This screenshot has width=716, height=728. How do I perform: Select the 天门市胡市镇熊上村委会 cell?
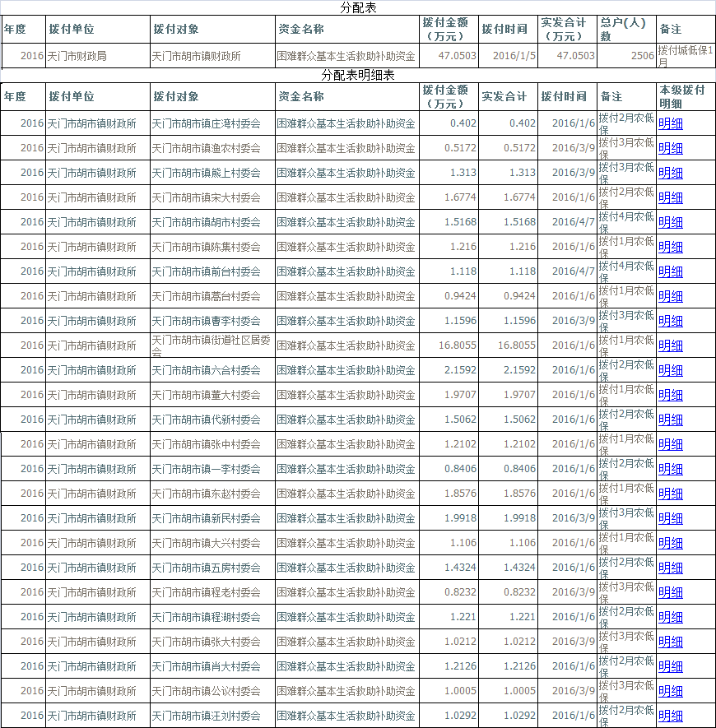(x=213, y=174)
